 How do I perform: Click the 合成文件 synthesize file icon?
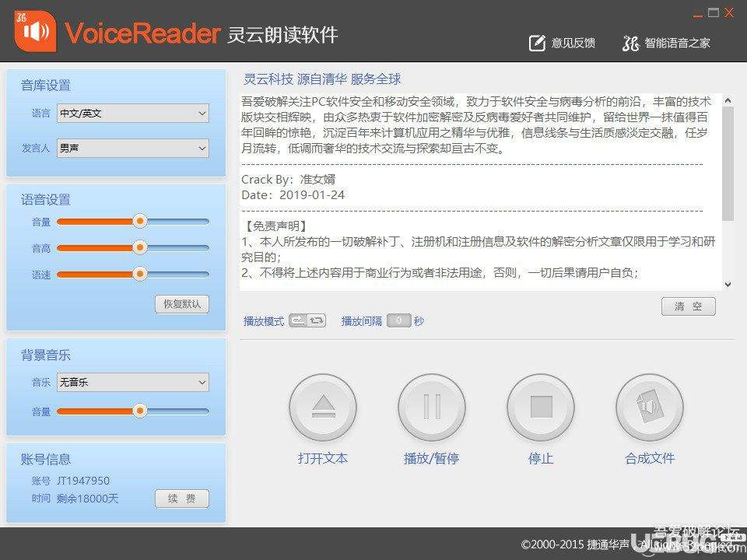tap(650, 407)
